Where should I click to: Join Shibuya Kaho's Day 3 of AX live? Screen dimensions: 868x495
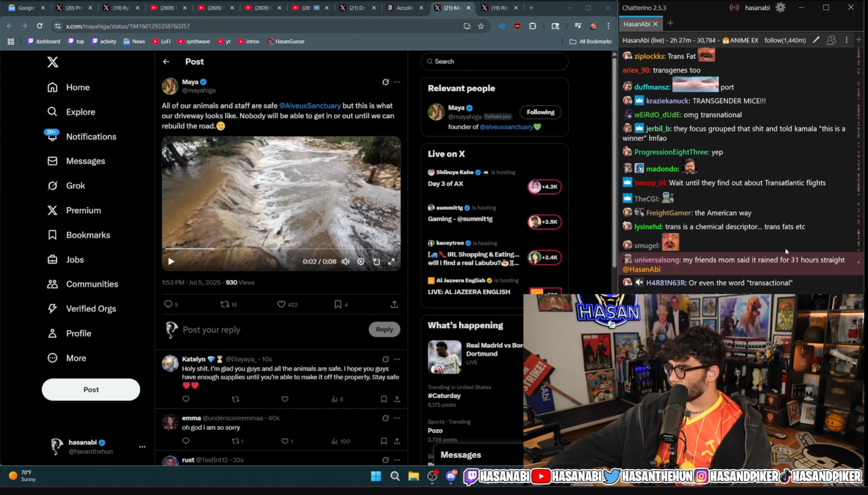coord(544,187)
